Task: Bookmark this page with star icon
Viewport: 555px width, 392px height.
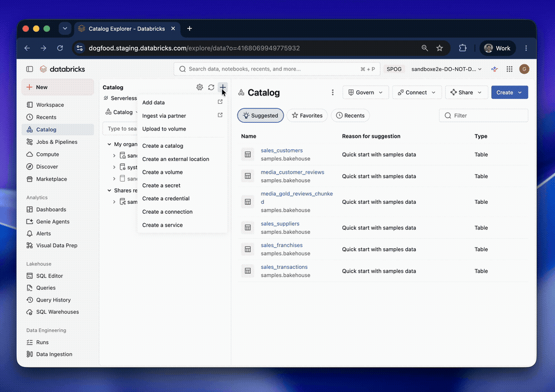Action: tap(440, 48)
